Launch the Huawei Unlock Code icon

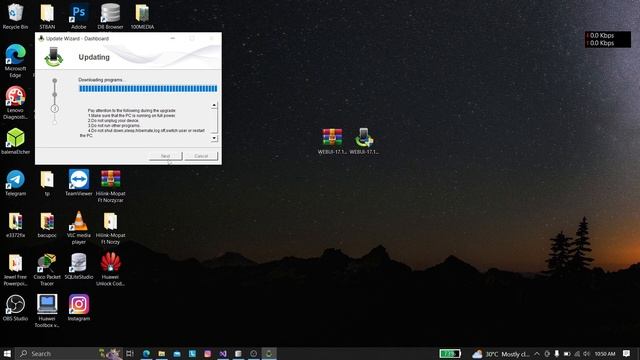110,269
